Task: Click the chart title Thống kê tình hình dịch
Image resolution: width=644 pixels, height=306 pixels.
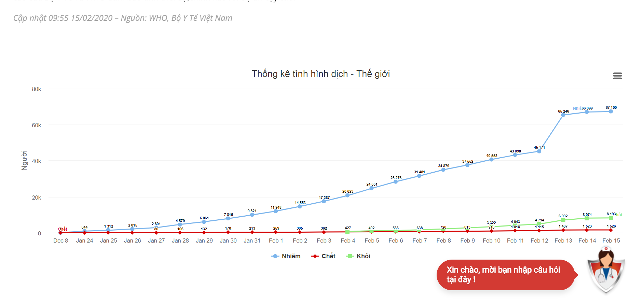Action: pyautogui.click(x=320, y=74)
